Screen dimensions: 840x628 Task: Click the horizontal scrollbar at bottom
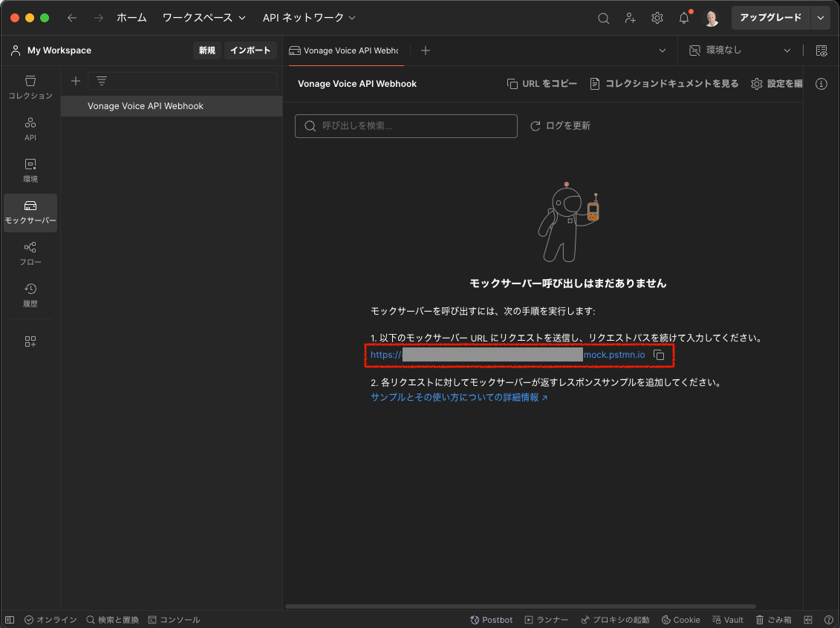520,606
